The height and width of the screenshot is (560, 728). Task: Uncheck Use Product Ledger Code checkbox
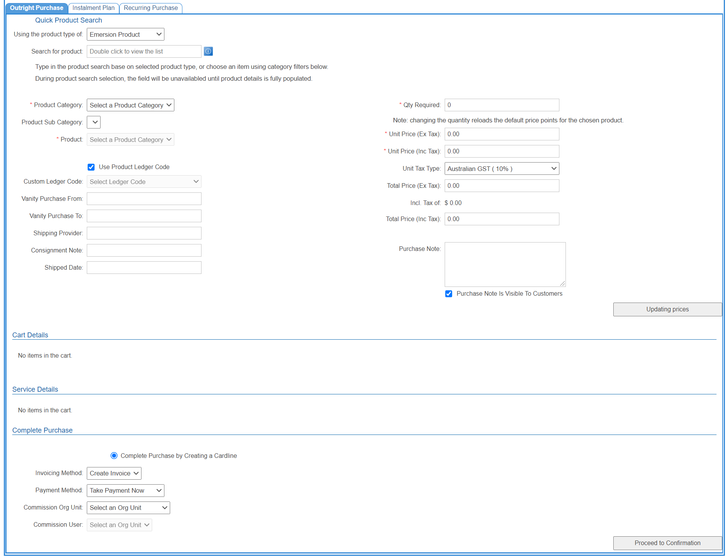pos(91,167)
